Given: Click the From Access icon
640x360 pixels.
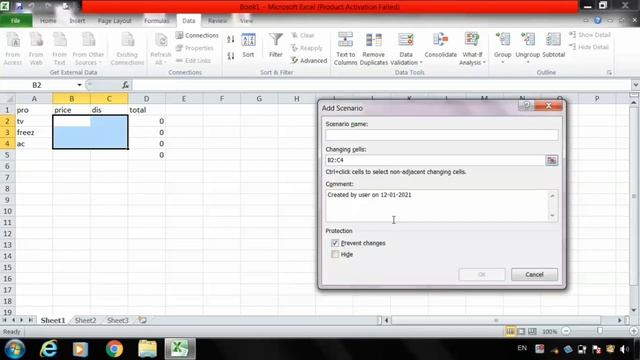Looking at the screenshot, I should 13,49.
